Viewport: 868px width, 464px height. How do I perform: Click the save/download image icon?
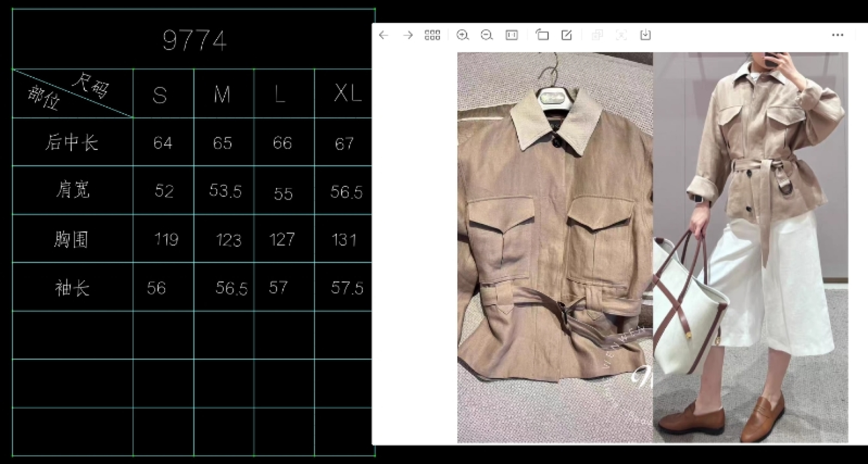click(645, 35)
